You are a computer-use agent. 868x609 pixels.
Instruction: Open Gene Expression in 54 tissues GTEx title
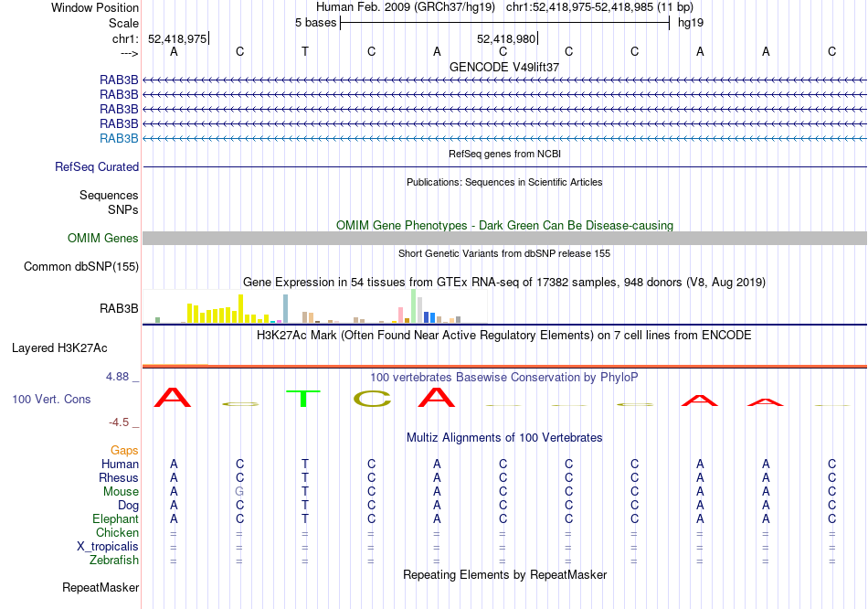[x=504, y=282]
